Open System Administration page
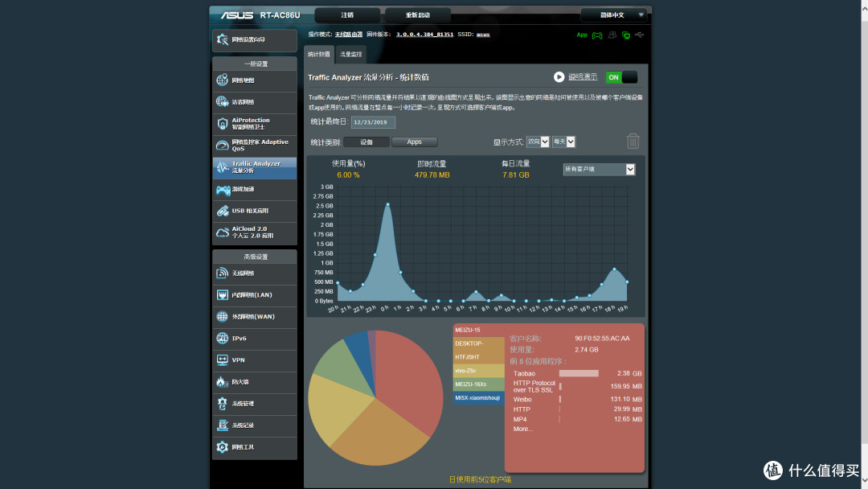Screen dimensions: 868x489 [255, 404]
